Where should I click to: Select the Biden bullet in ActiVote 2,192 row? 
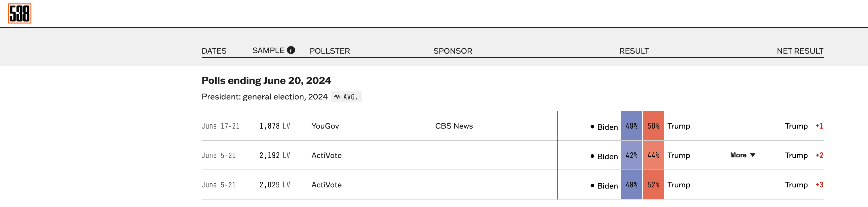592,156
